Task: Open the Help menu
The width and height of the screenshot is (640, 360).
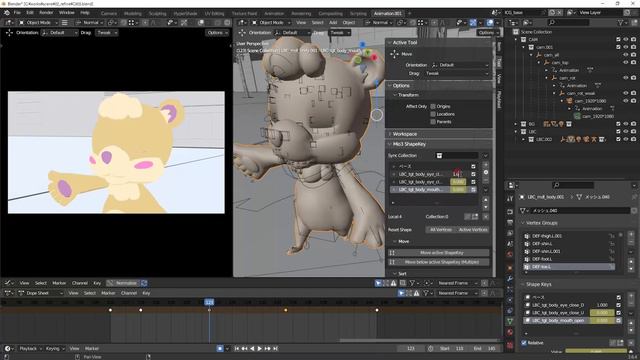Action: [x=84, y=13]
